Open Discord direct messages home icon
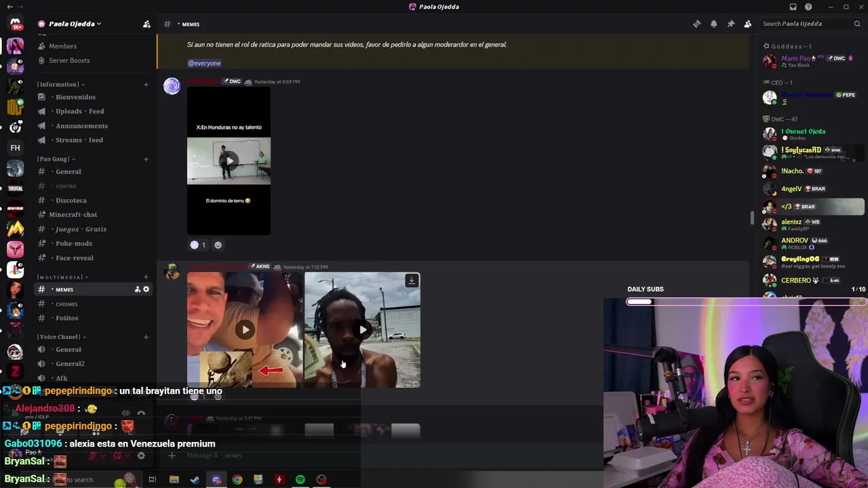This screenshot has width=868, height=488. [15, 24]
